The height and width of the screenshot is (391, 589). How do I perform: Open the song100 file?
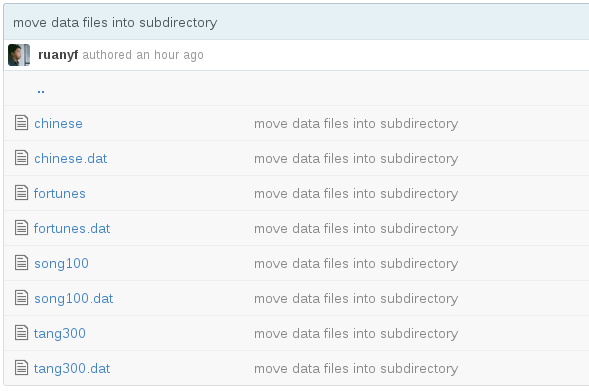62,263
